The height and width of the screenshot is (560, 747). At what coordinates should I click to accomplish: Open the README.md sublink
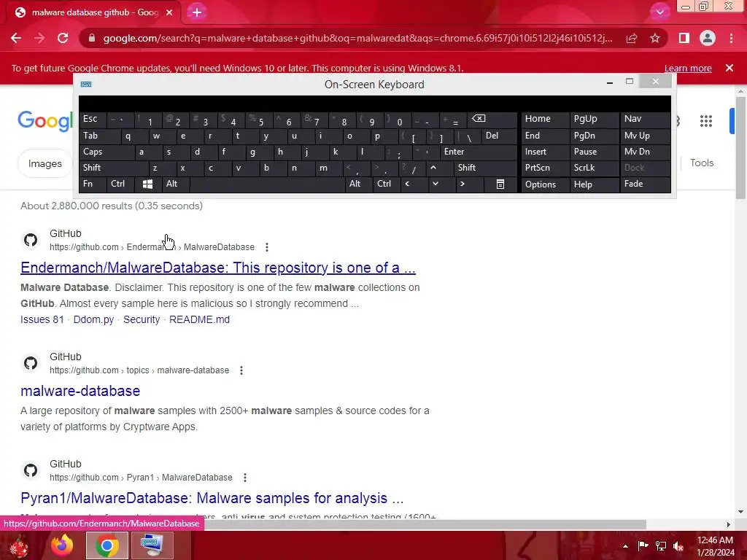pyautogui.click(x=199, y=319)
